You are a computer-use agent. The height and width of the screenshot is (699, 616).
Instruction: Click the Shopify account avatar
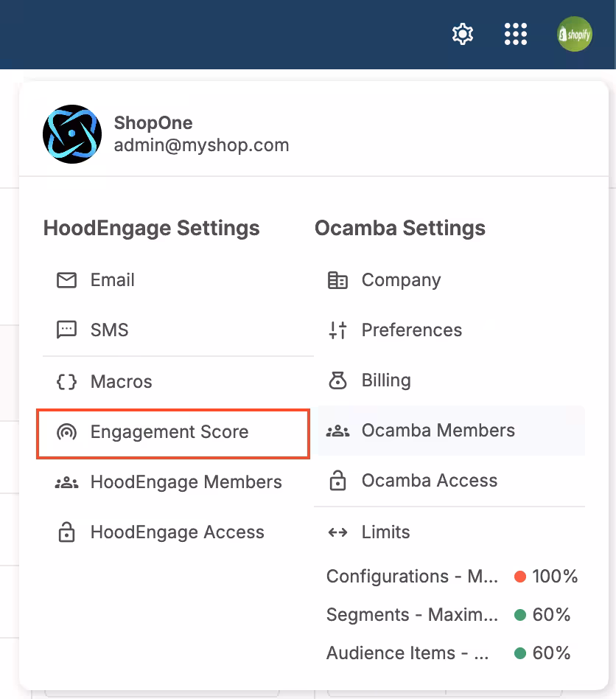[574, 33]
